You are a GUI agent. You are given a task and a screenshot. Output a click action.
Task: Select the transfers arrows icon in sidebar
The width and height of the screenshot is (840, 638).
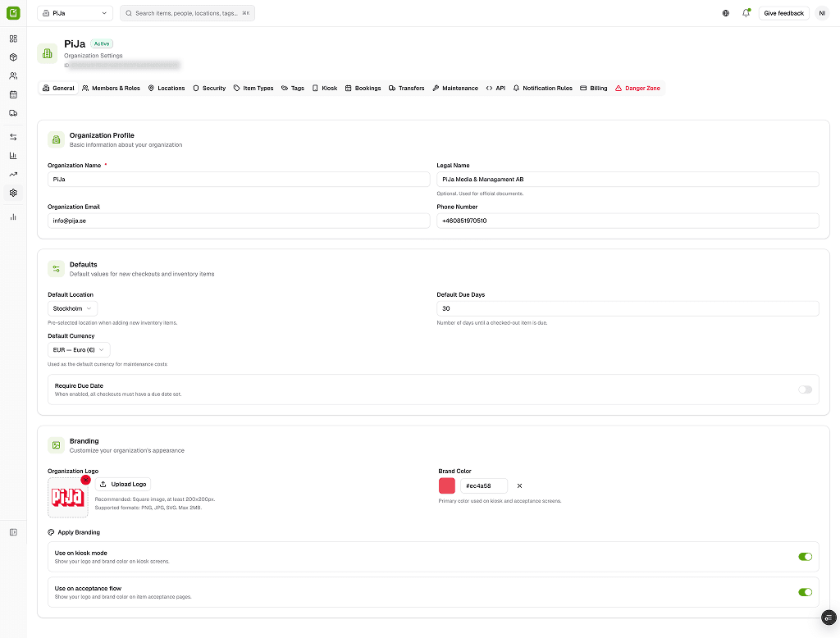coord(13,136)
